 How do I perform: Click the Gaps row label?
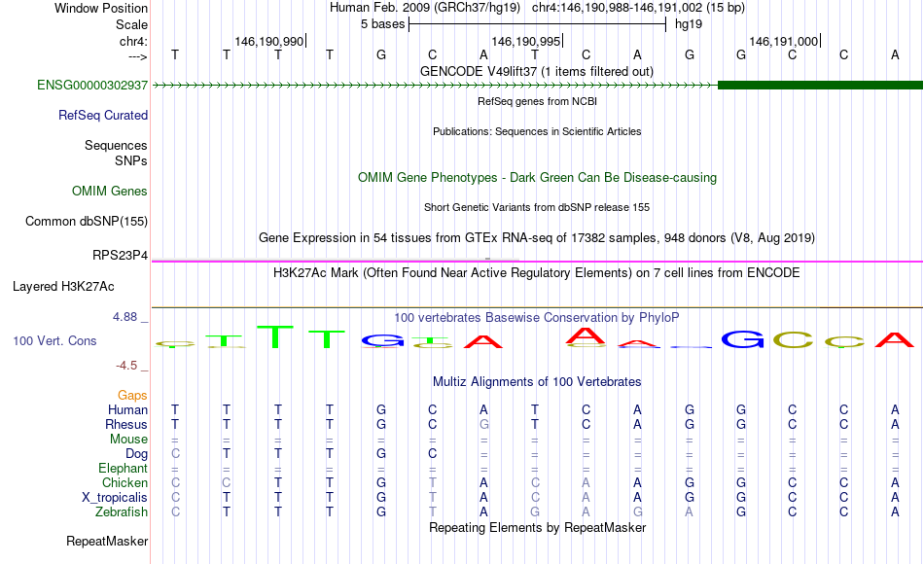[x=132, y=395]
